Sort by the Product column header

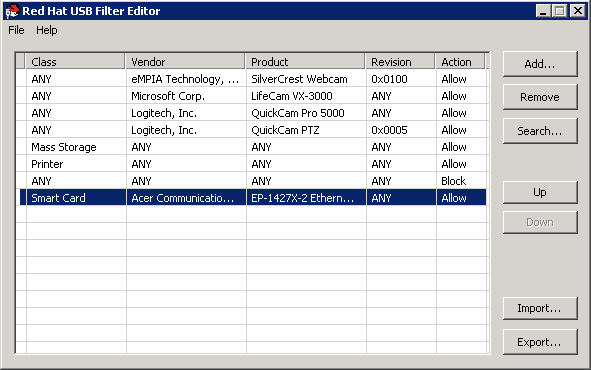click(306, 61)
